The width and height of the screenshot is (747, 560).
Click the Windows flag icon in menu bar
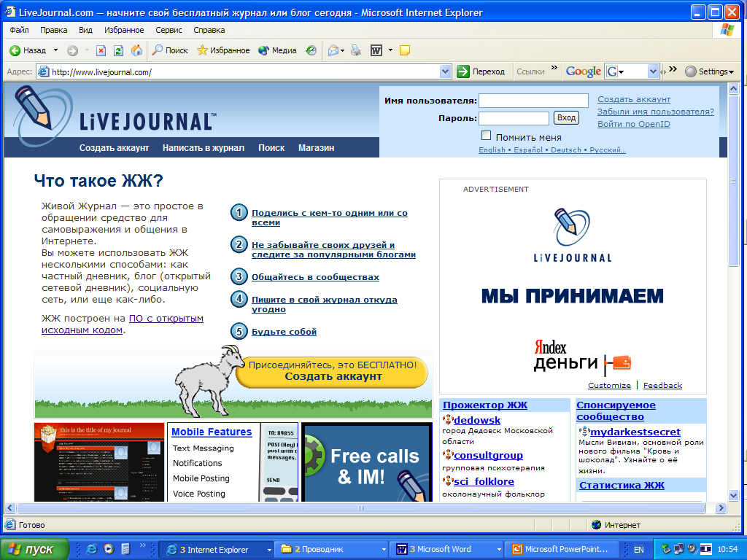[727, 29]
